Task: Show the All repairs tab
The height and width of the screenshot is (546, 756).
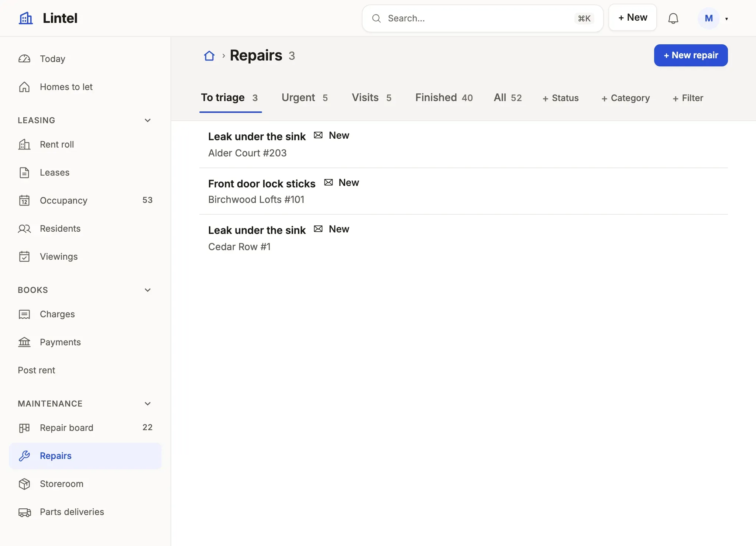Action: pos(508,98)
